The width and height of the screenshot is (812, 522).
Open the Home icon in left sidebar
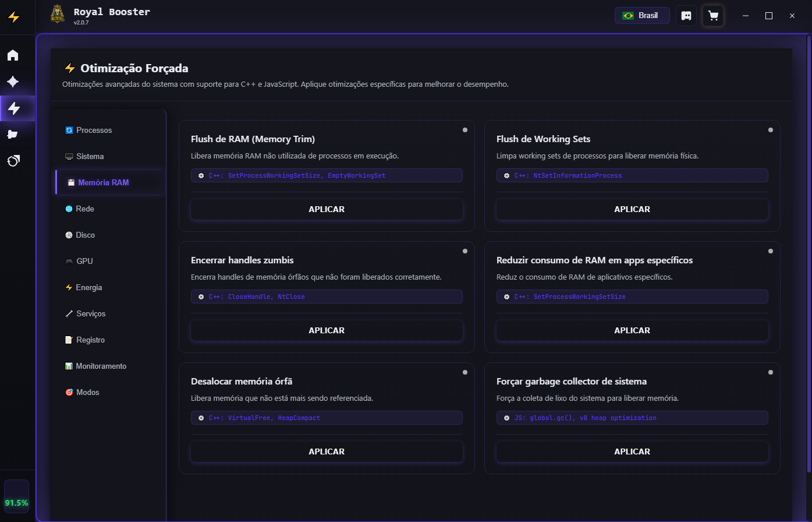coord(13,55)
